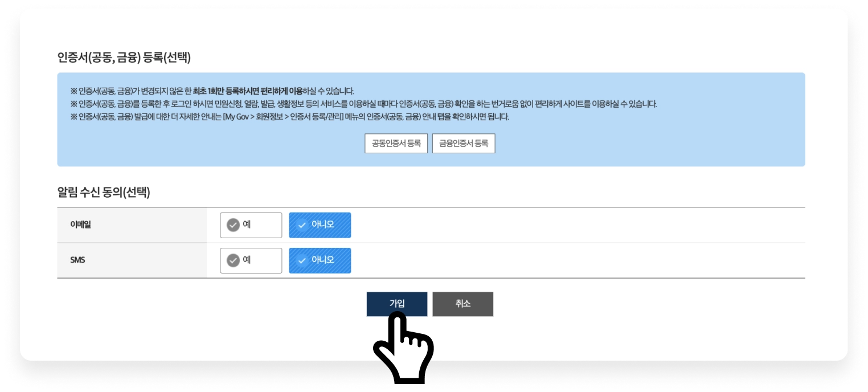Choose 아니오 for 이메일 notifications

point(320,225)
